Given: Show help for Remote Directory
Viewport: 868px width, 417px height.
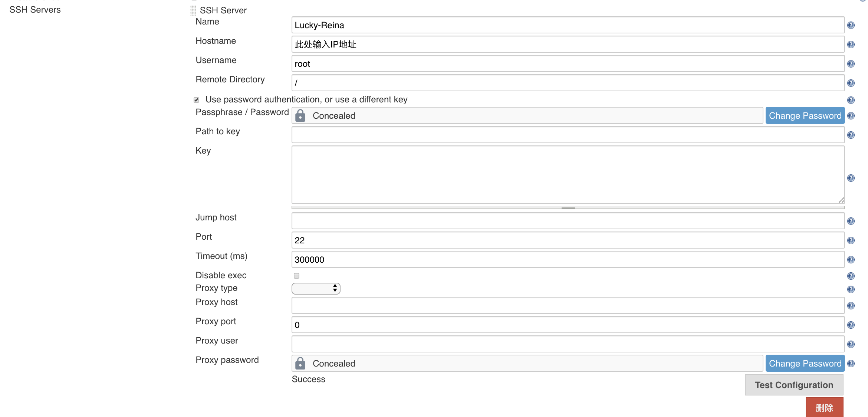Looking at the screenshot, I should pos(851,83).
